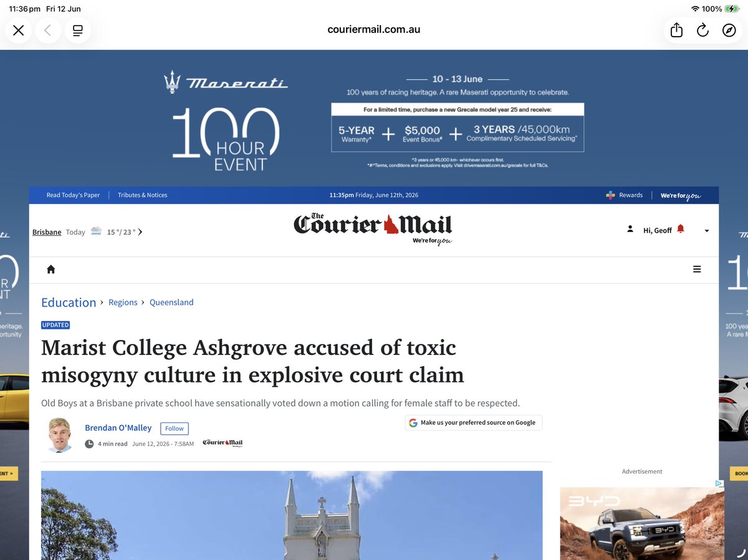Open Queensland breadcrumb link
This screenshot has width=748, height=560.
coord(171,302)
